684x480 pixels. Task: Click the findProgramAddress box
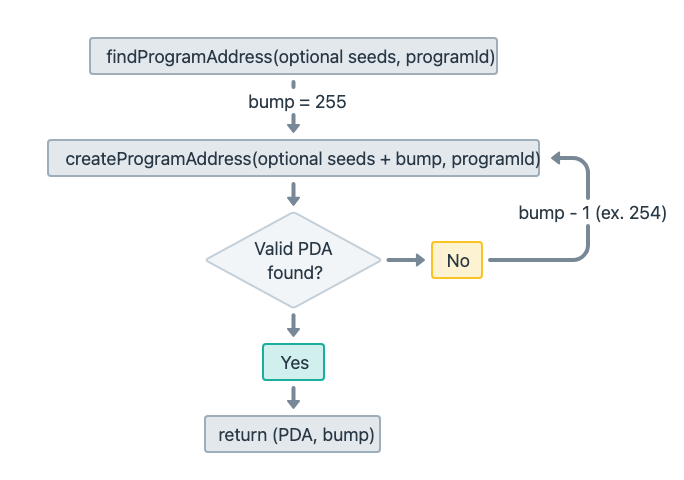[x=294, y=57]
